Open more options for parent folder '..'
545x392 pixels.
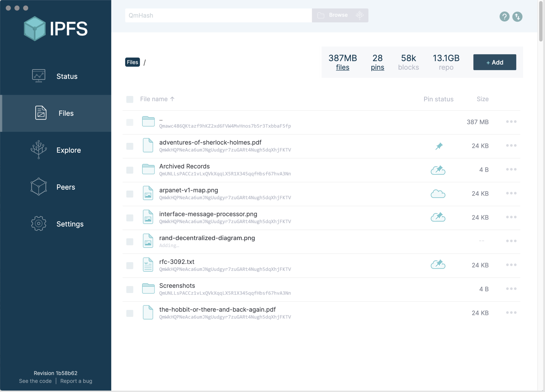click(511, 122)
